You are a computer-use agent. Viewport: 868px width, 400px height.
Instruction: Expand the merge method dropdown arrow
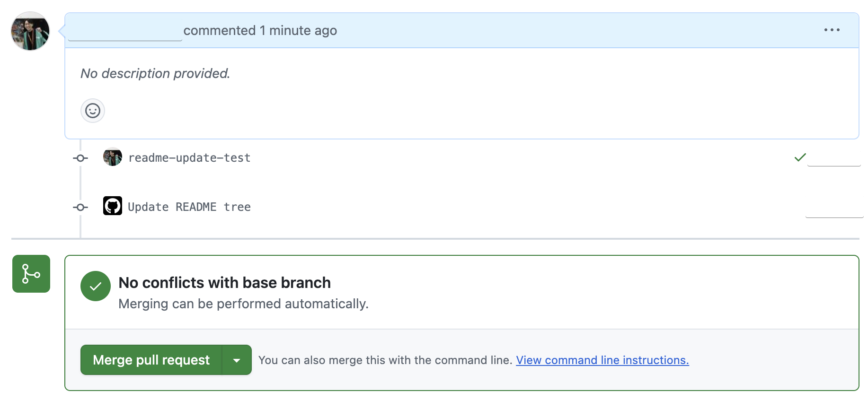237,360
